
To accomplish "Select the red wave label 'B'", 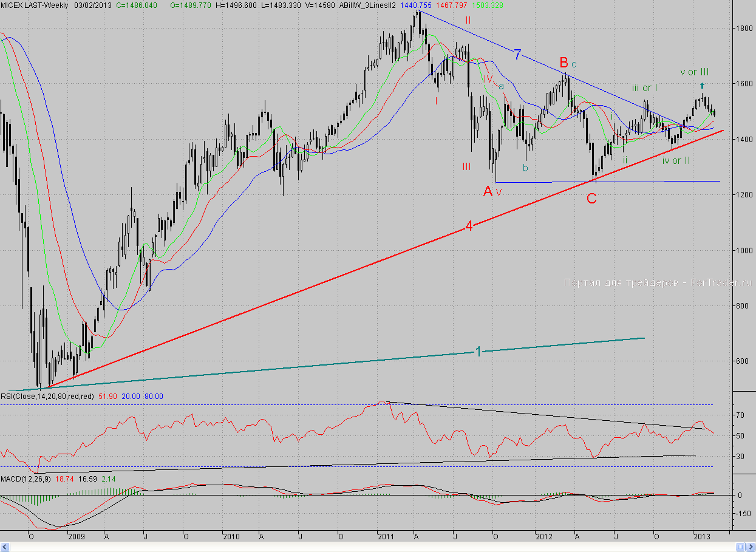I will point(564,62).
